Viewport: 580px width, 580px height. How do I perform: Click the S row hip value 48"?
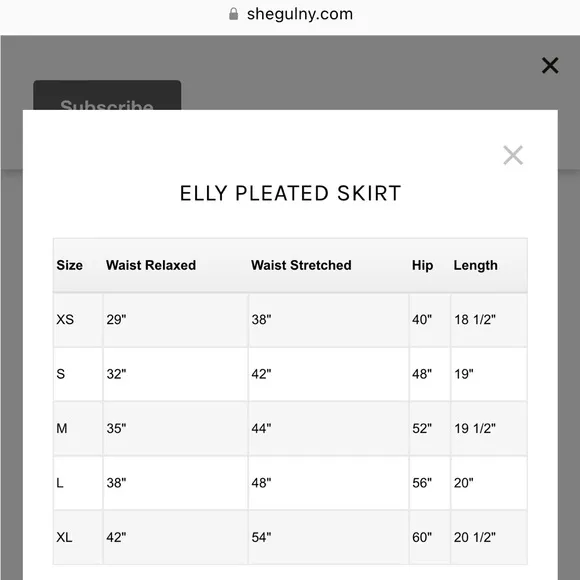(x=422, y=374)
